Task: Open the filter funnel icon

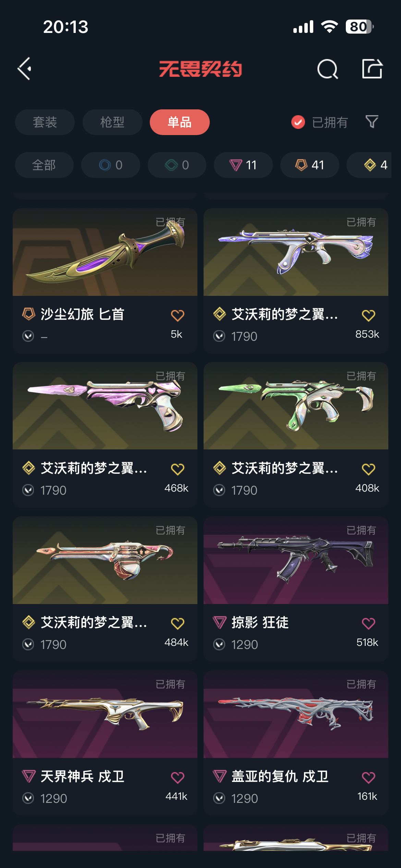Action: [372, 122]
